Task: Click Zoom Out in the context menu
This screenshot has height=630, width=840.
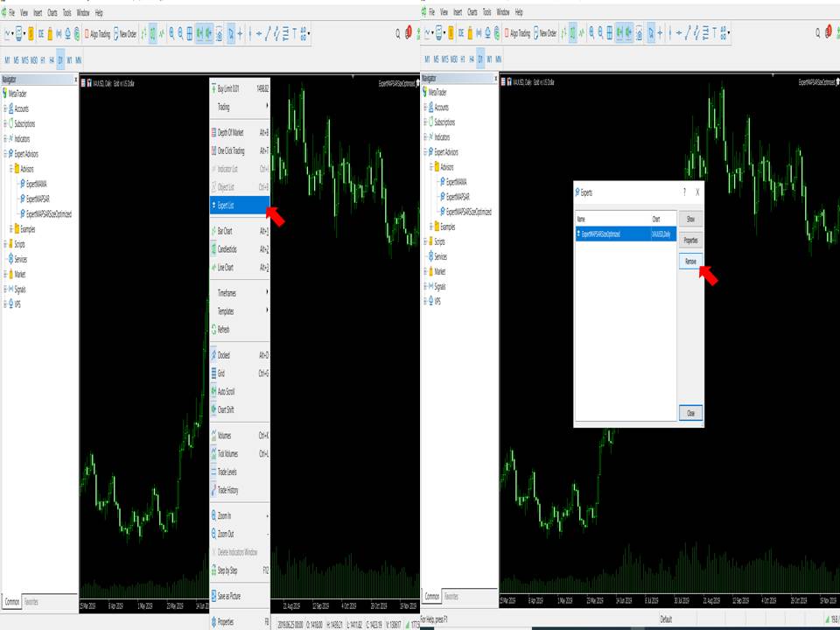Action: coord(227,534)
